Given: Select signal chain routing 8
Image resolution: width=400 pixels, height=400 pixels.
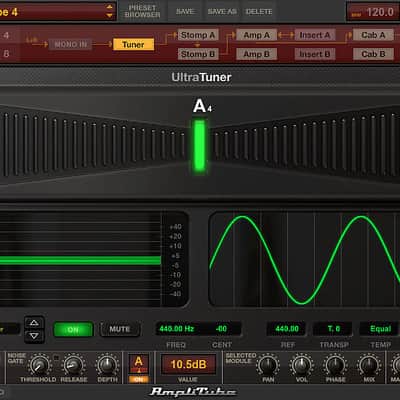Looking at the screenshot, I should coord(6,53).
